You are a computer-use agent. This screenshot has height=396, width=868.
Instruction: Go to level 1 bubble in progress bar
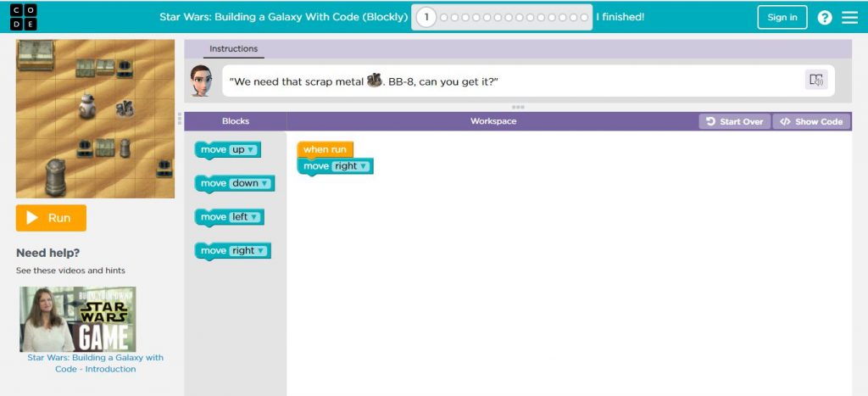coord(426,17)
